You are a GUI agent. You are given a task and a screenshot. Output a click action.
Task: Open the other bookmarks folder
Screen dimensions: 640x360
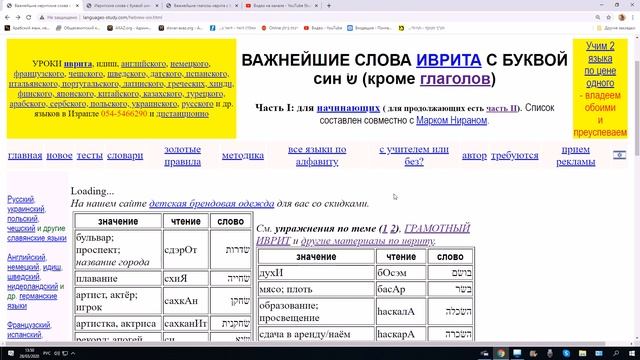[x=616, y=28]
